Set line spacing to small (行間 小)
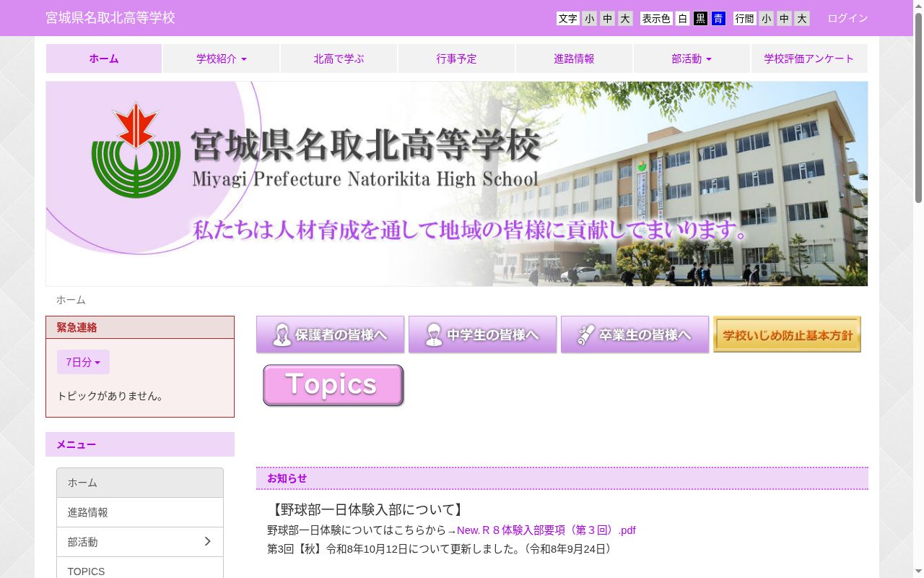The height and width of the screenshot is (578, 924). point(766,19)
